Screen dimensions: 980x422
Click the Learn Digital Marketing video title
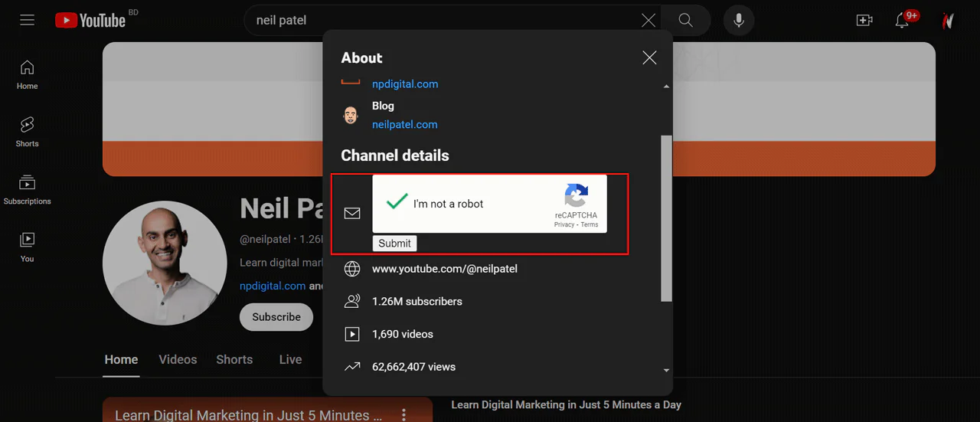pos(566,404)
